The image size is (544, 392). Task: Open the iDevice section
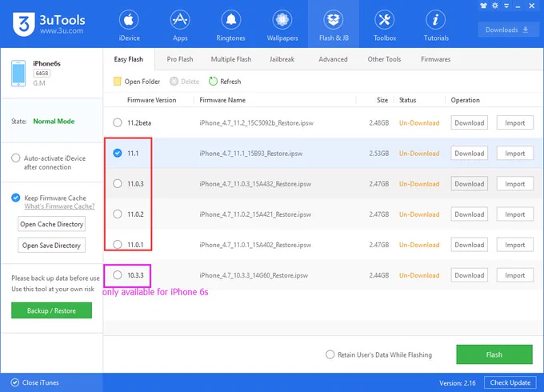click(x=129, y=26)
